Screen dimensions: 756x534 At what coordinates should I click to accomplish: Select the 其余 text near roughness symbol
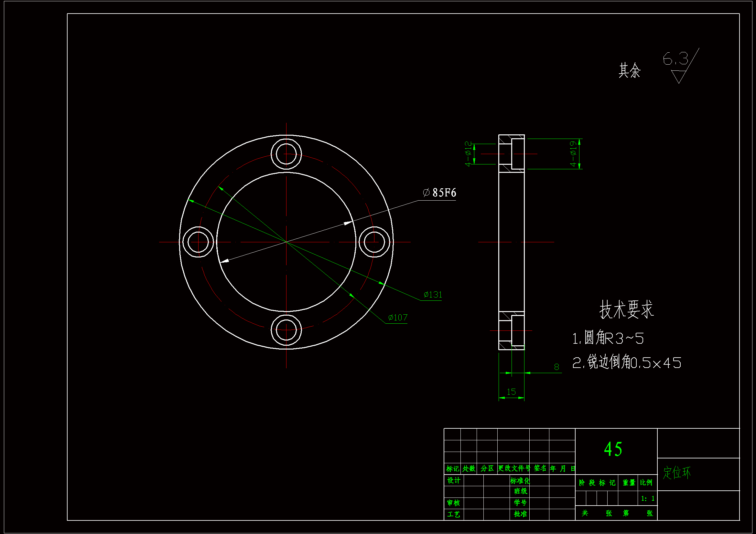point(629,70)
